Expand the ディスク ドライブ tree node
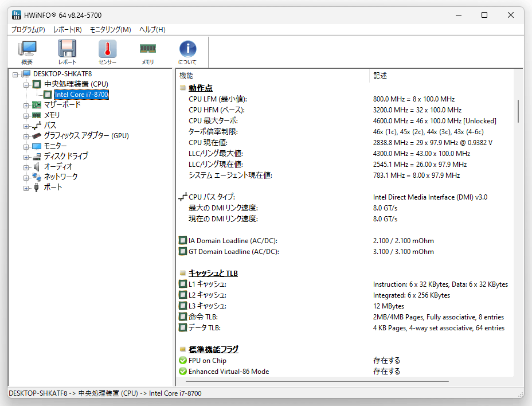Viewport: 532px width, 406px height. pyautogui.click(x=26, y=157)
